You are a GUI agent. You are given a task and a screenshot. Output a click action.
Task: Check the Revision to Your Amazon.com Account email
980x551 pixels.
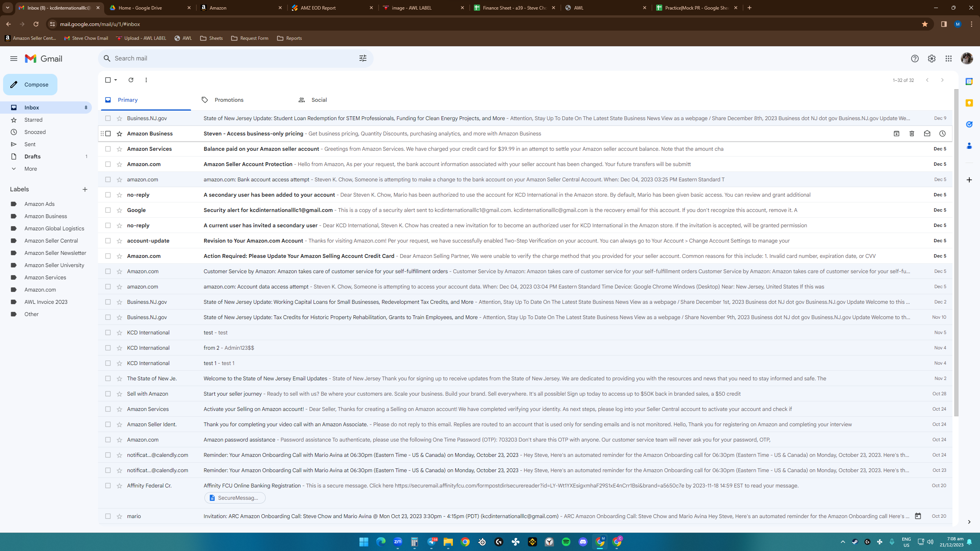108,241
